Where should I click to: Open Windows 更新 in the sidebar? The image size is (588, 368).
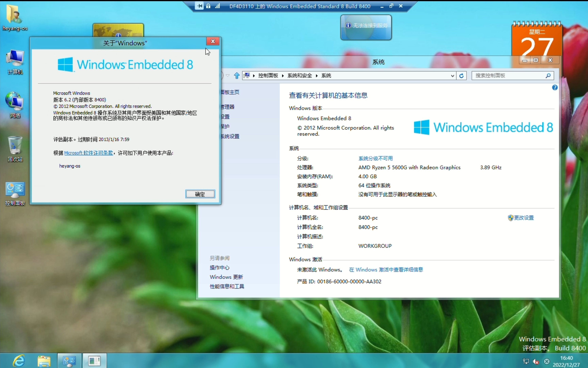[226, 277]
